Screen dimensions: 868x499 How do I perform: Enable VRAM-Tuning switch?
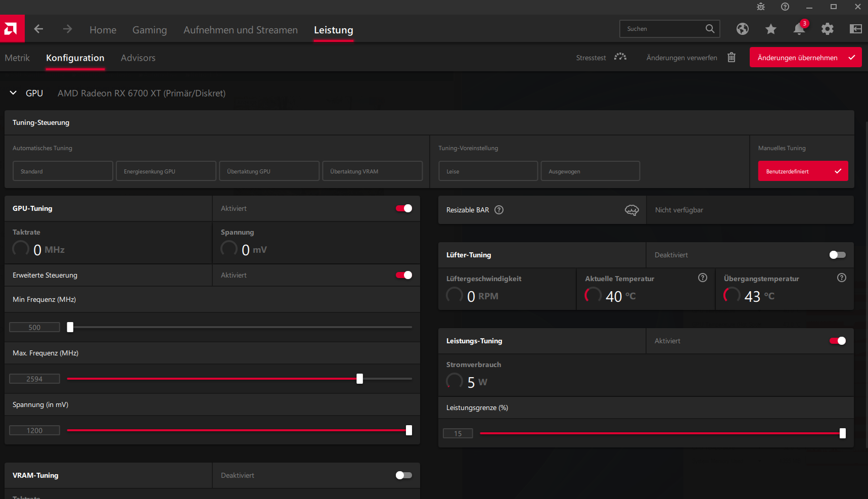404,475
